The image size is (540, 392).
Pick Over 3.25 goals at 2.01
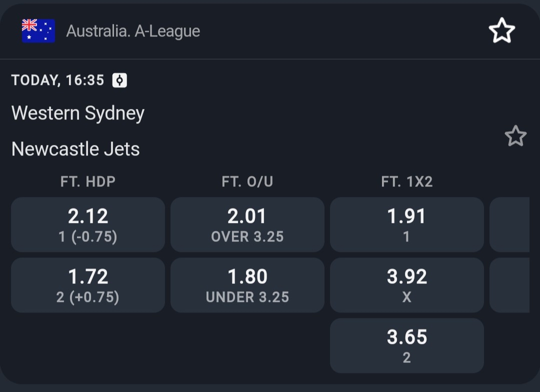pos(247,224)
